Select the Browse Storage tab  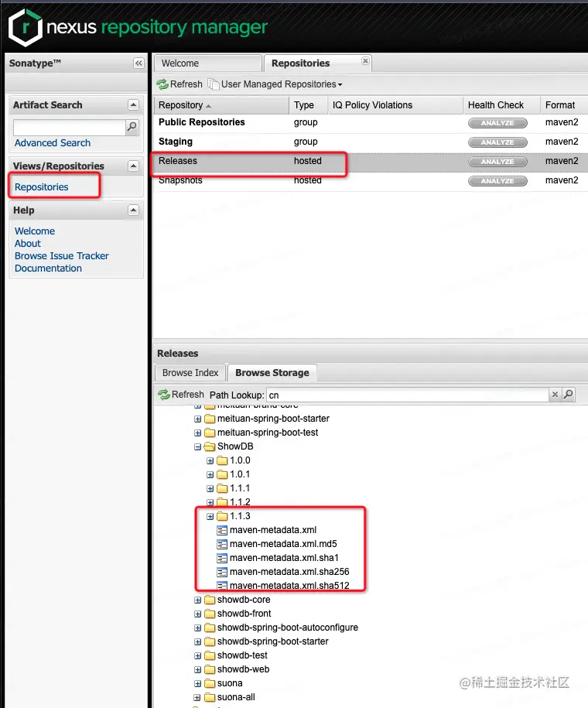272,373
